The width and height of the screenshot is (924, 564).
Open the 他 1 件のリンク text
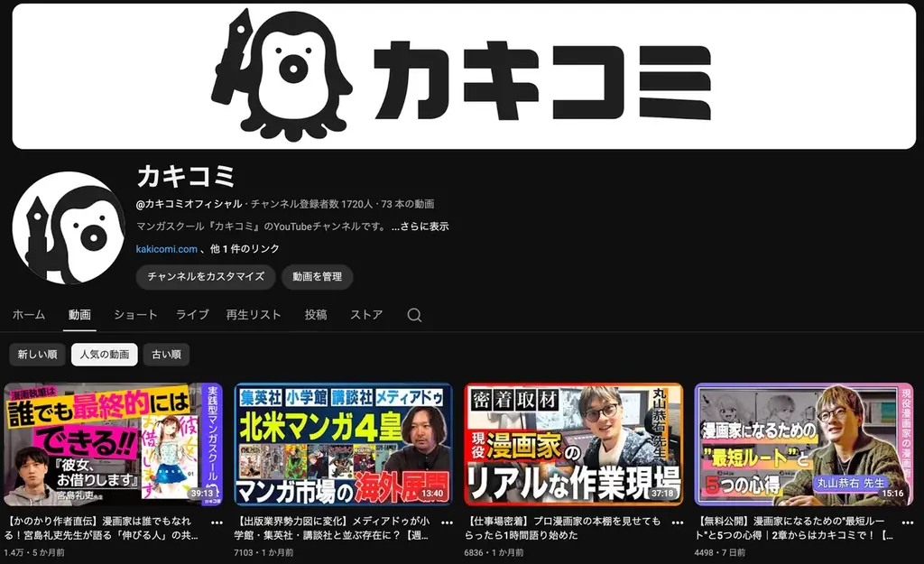(245, 249)
